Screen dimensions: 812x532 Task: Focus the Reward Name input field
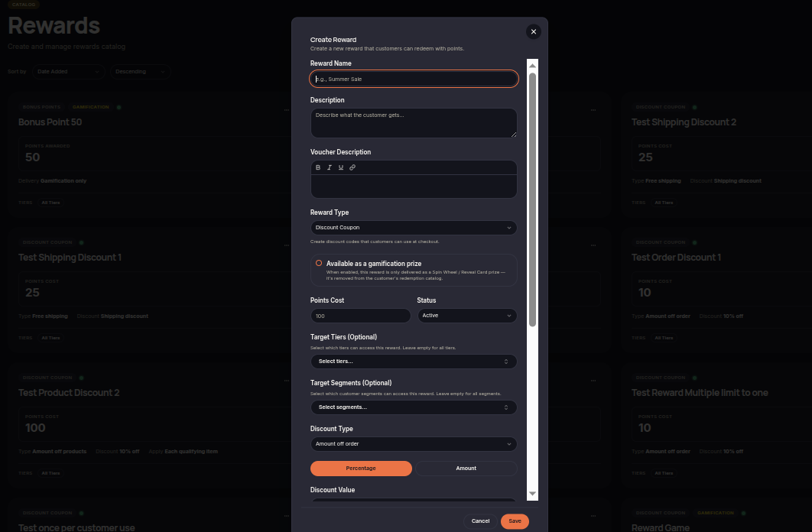(414, 79)
